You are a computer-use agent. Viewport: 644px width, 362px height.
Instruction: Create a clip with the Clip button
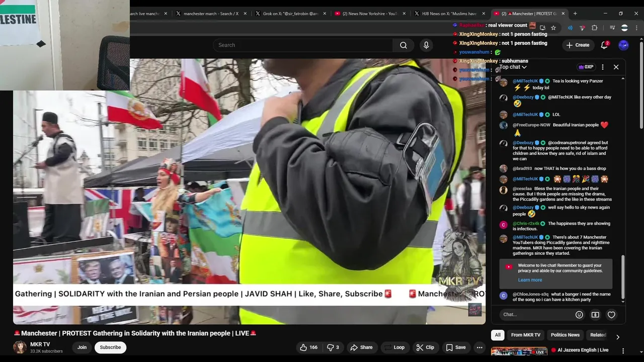pyautogui.click(x=425, y=347)
